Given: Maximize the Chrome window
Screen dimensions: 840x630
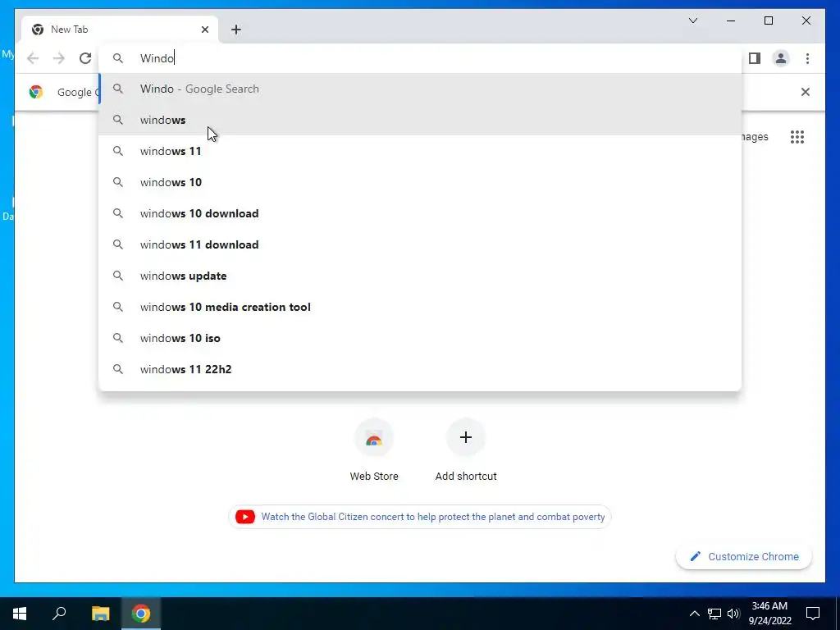Looking at the screenshot, I should click(x=768, y=21).
